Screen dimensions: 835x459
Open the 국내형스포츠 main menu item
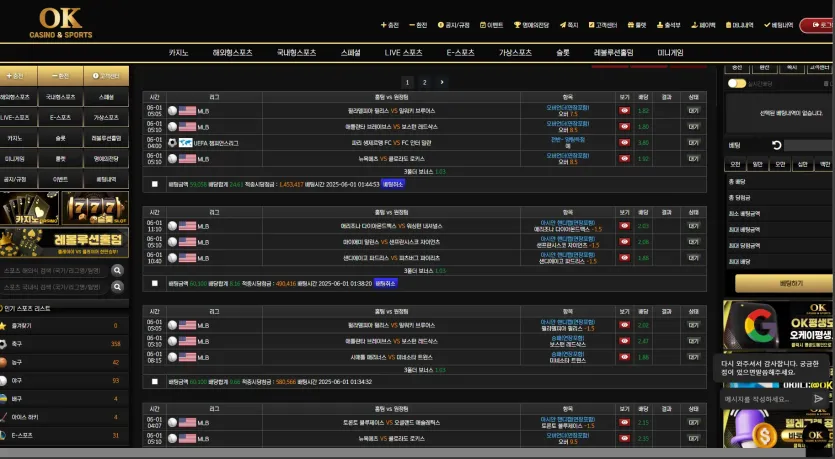click(x=296, y=53)
